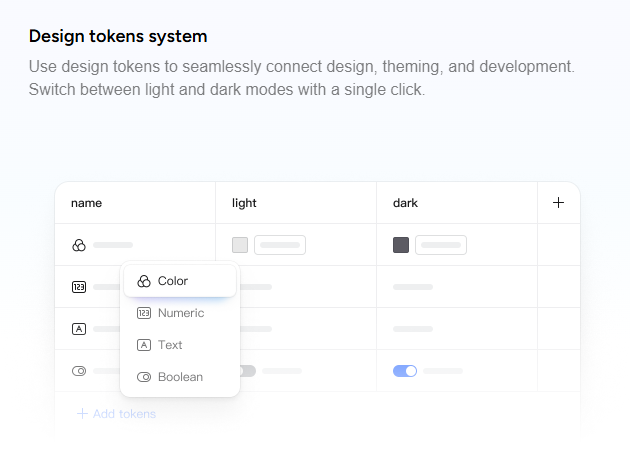This screenshot has height=476, width=630.
Task: Click the Design tokens system heading
Action: (118, 36)
